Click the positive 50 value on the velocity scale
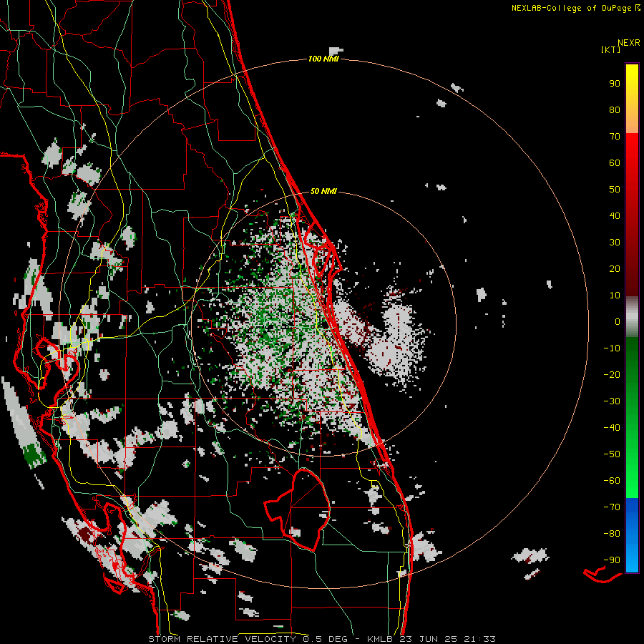644x644 pixels. pos(615,190)
